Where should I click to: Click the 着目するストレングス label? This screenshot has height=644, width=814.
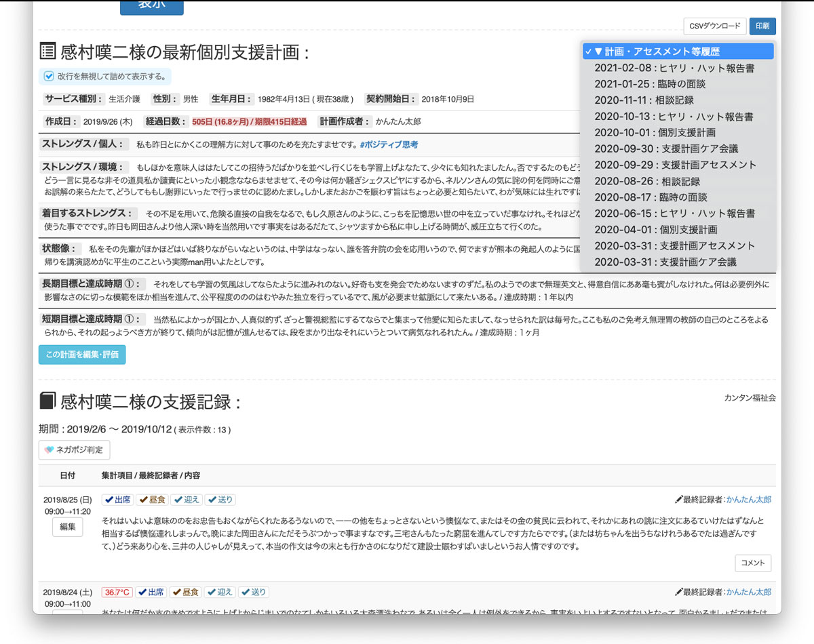coord(88,213)
